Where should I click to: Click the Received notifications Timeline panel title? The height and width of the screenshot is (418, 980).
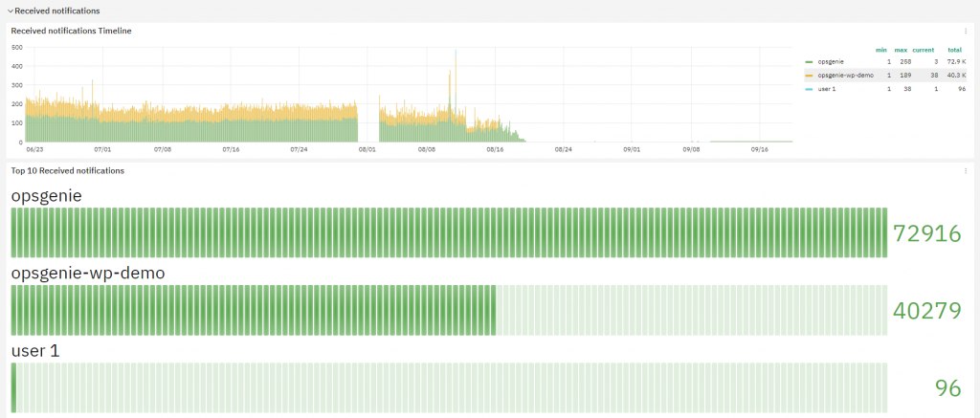coord(71,31)
